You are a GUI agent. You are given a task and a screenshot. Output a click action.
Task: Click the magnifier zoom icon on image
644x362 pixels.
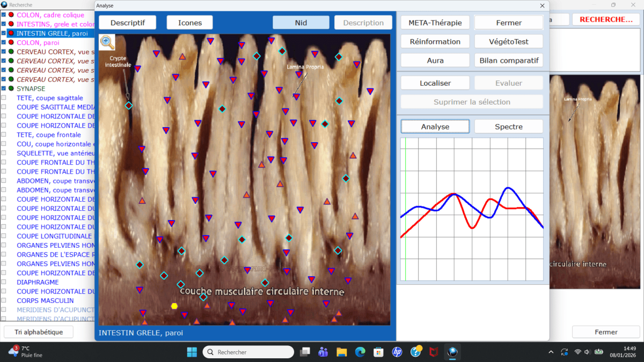point(107,42)
